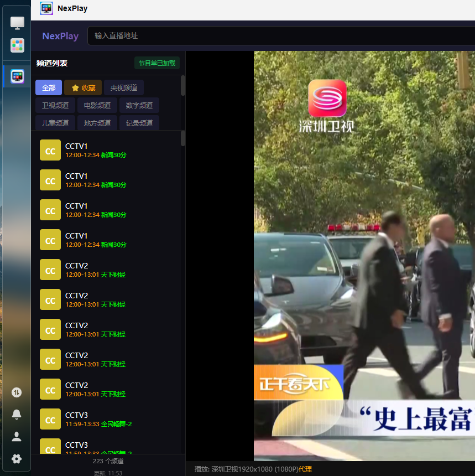Open notifications bell icon
475x476 pixels.
click(x=17, y=415)
